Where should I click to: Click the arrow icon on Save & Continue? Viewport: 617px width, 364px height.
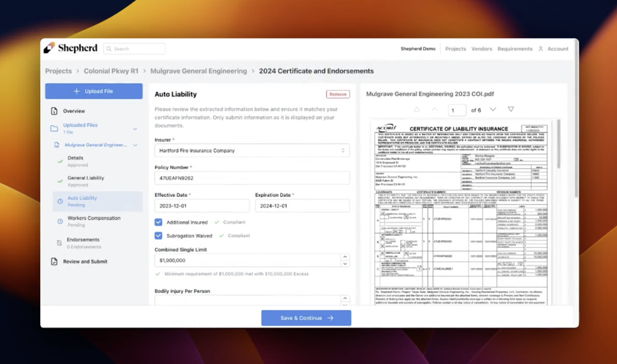click(x=330, y=318)
